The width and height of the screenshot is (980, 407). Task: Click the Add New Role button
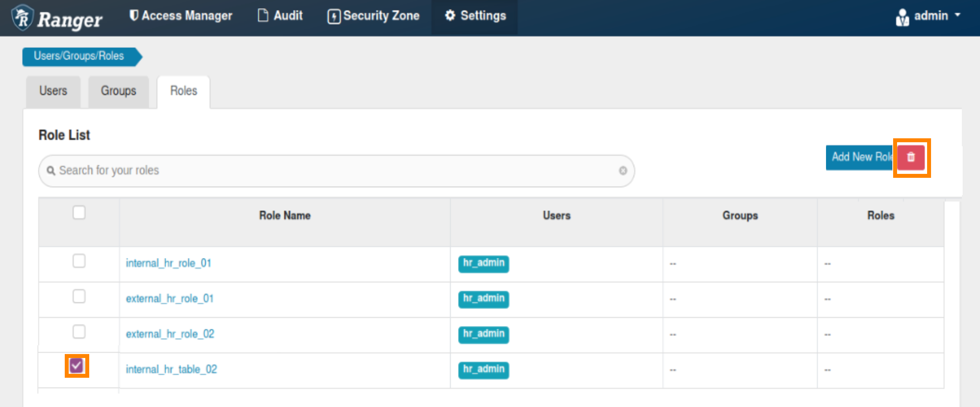[x=860, y=157]
